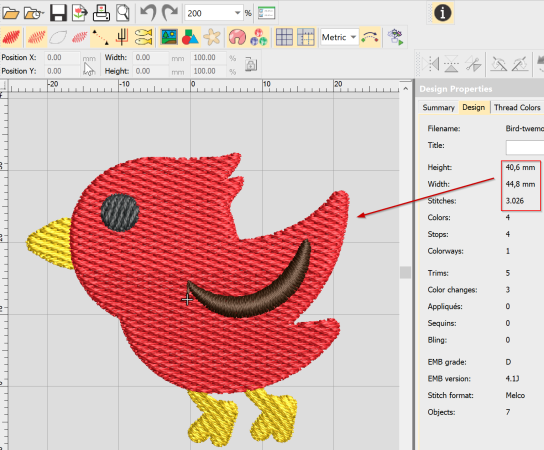This screenshot has width=544, height=450.
Task: Toggle the grid display icon
Action: [284, 37]
